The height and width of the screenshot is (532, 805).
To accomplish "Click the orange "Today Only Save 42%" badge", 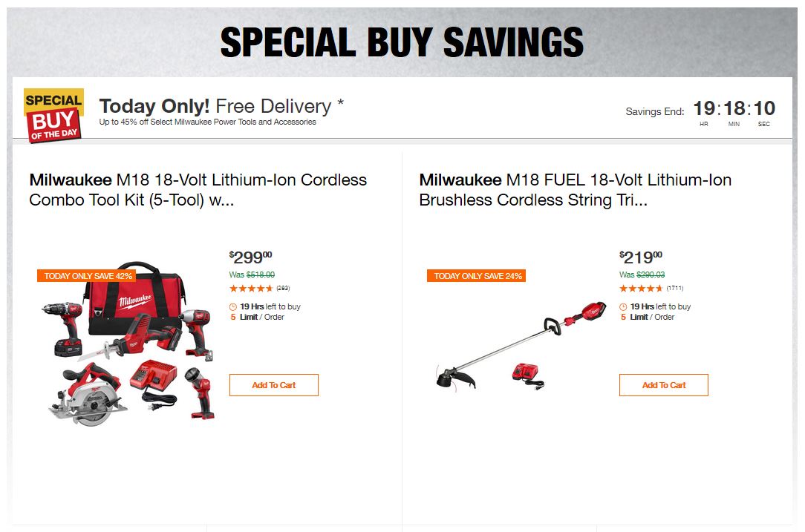I will (x=88, y=276).
